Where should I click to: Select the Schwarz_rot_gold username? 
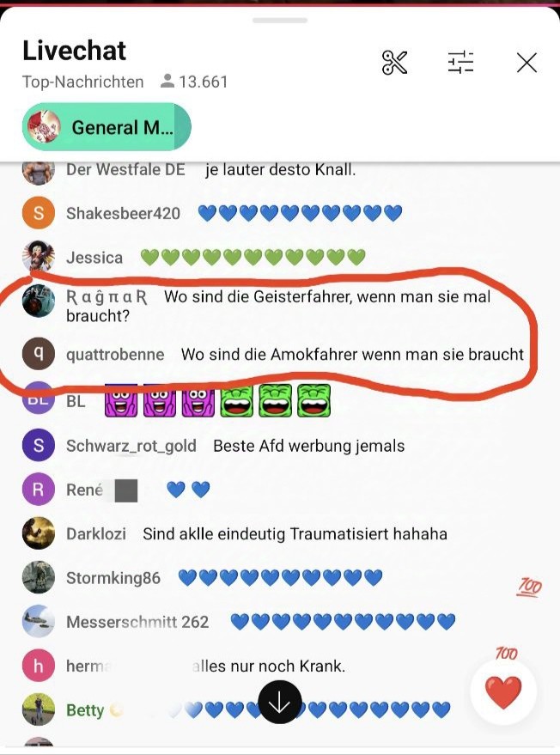coord(131,446)
